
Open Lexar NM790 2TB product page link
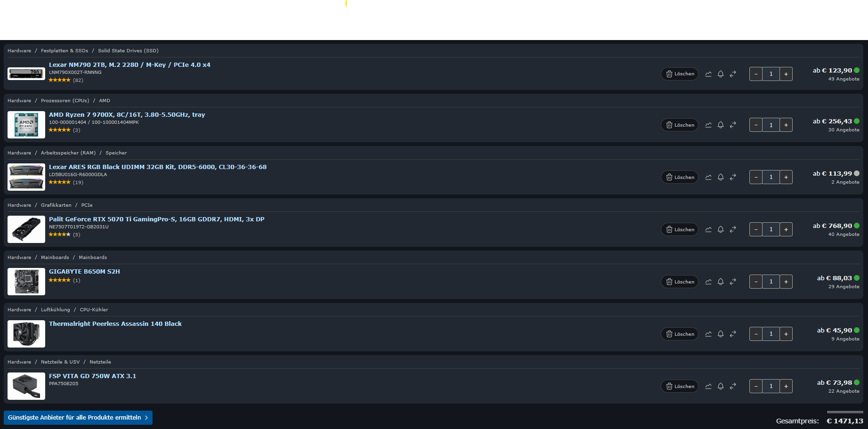click(129, 65)
